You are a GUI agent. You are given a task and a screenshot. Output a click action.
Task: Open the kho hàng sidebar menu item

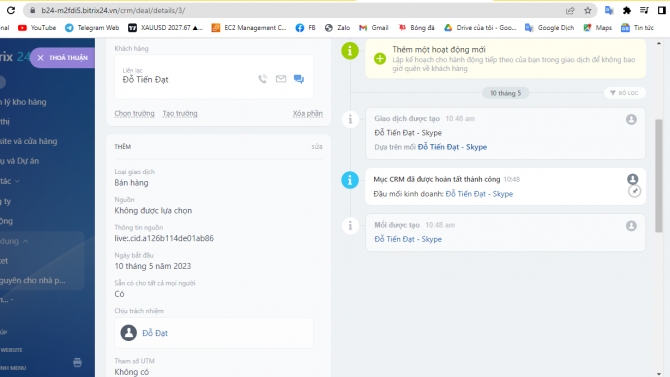point(24,102)
